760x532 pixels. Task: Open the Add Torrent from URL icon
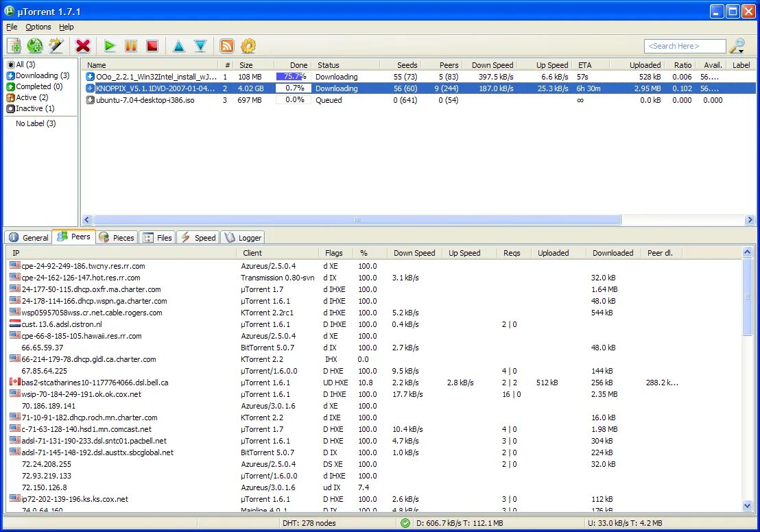pos(34,45)
